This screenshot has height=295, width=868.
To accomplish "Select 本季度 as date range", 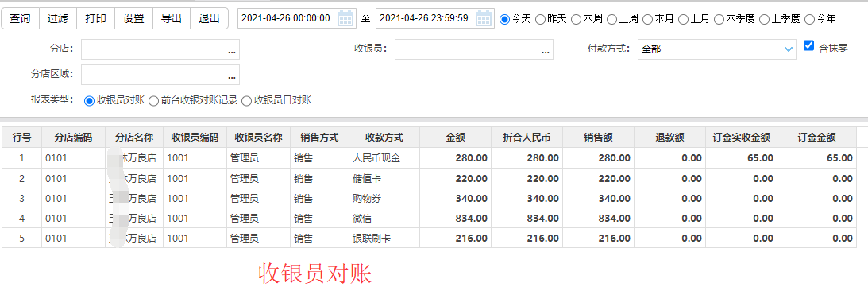I will pyautogui.click(x=719, y=19).
